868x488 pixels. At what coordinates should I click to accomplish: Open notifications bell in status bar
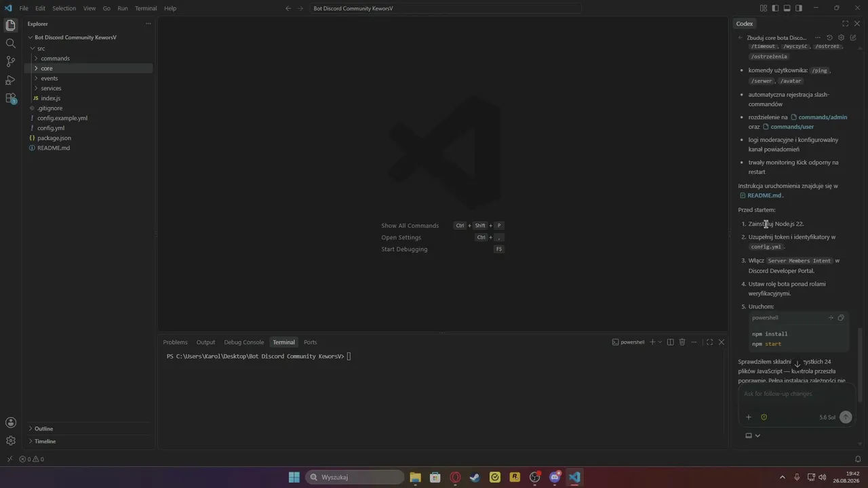click(x=858, y=459)
